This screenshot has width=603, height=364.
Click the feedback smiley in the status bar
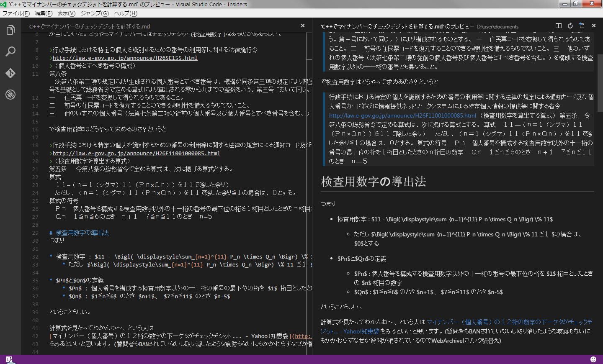[593, 359]
